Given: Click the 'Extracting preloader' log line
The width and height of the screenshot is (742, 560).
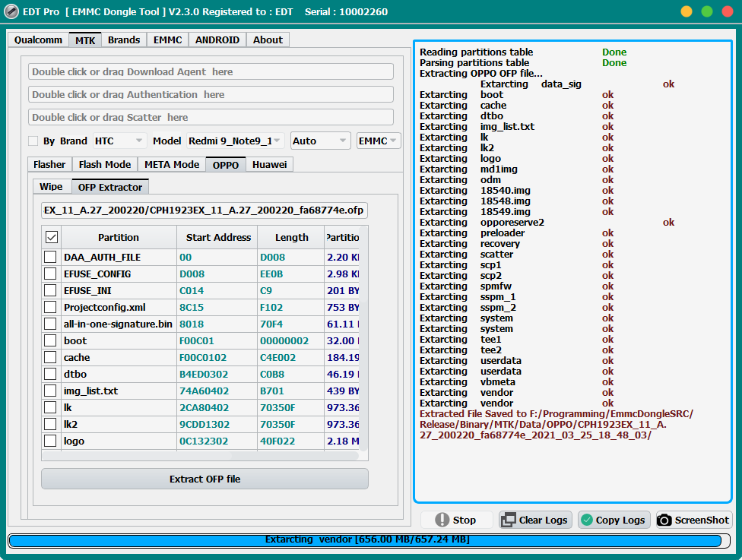Looking at the screenshot, I should click(x=517, y=233).
